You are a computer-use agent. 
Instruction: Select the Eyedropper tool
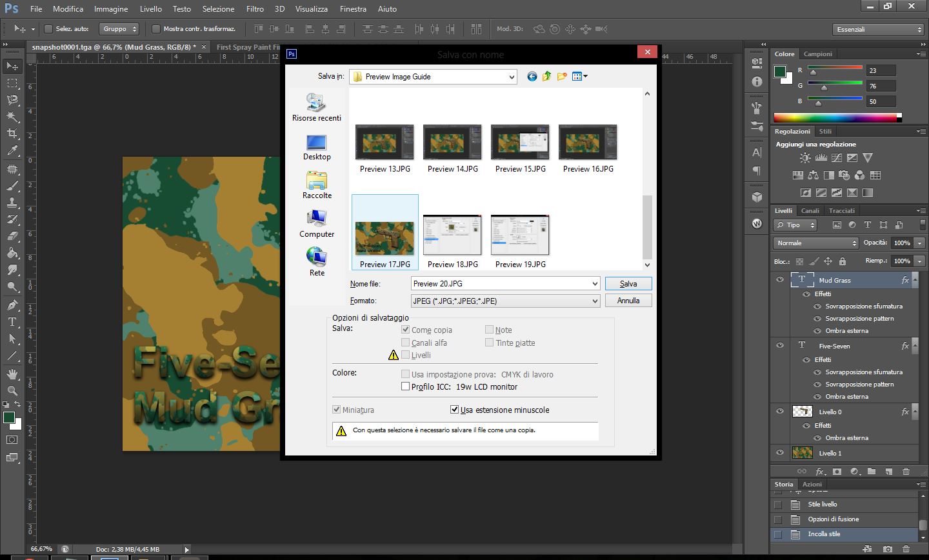[x=12, y=151]
